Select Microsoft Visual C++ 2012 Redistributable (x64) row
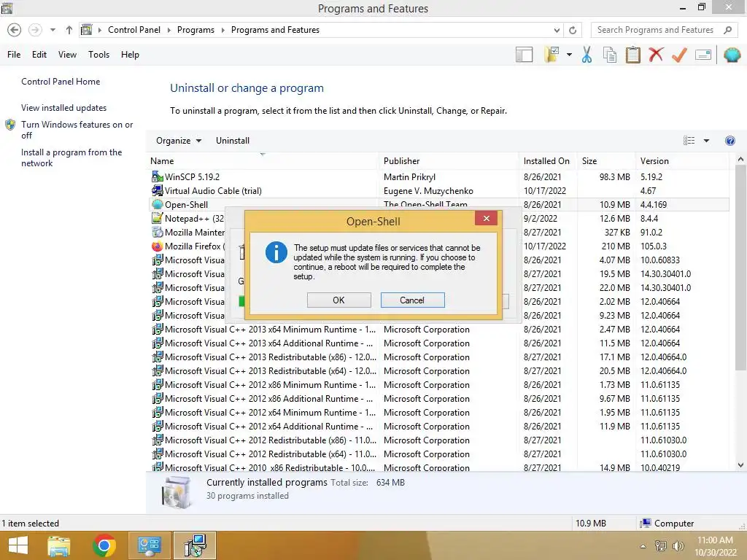The width and height of the screenshot is (747, 560). point(438,454)
